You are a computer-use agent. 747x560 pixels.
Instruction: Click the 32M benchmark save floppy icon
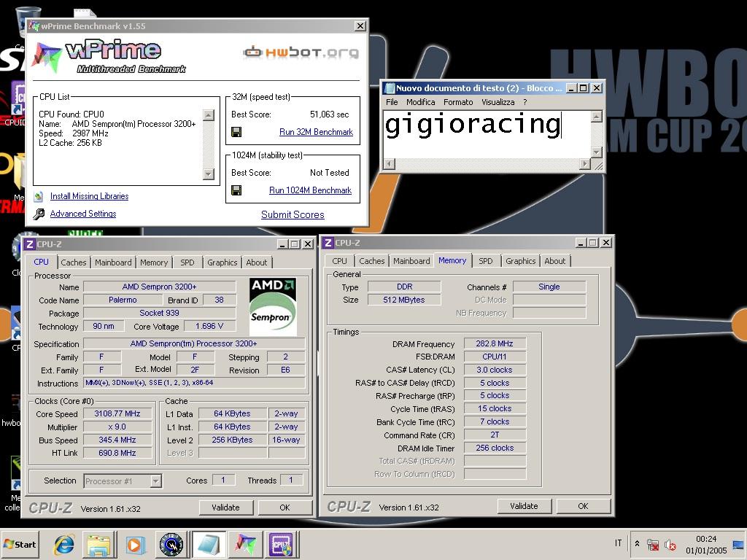(236, 132)
